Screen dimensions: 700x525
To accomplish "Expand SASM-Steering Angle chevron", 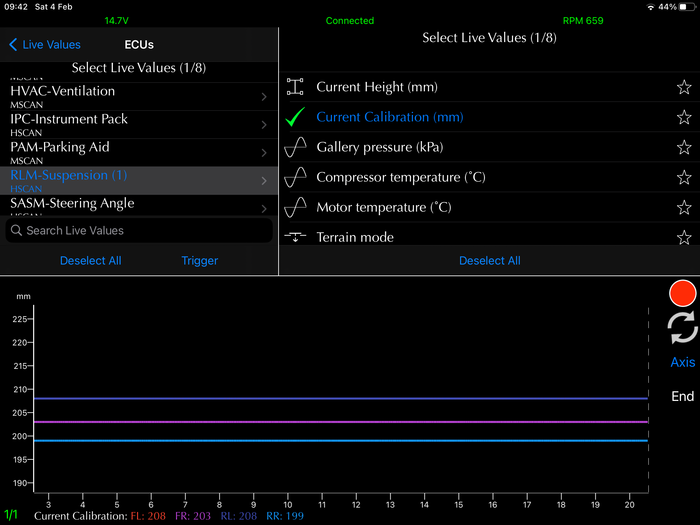I will [264, 208].
